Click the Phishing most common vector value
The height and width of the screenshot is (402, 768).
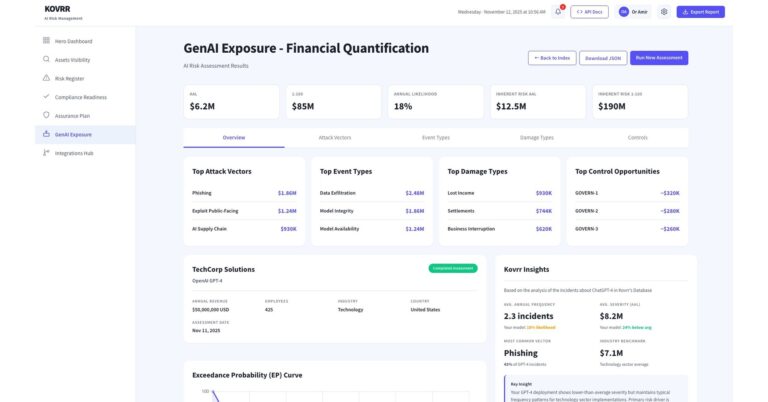point(521,353)
